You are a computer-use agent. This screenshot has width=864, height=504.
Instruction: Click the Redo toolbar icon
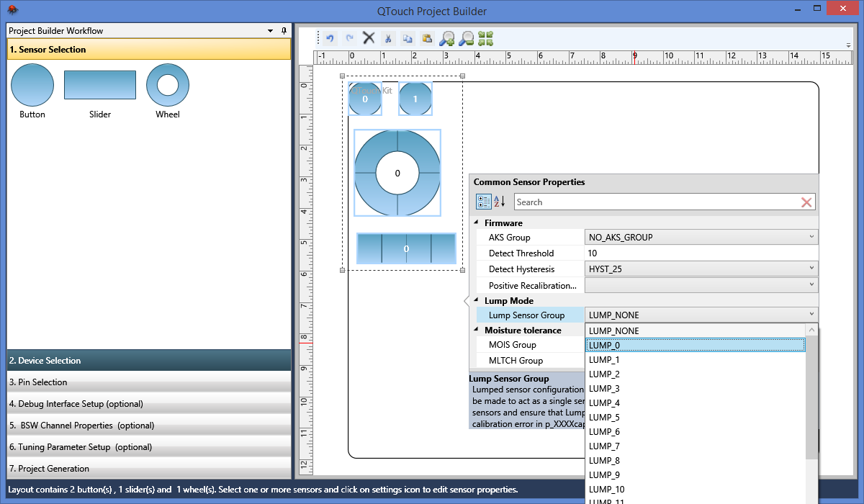click(x=350, y=38)
